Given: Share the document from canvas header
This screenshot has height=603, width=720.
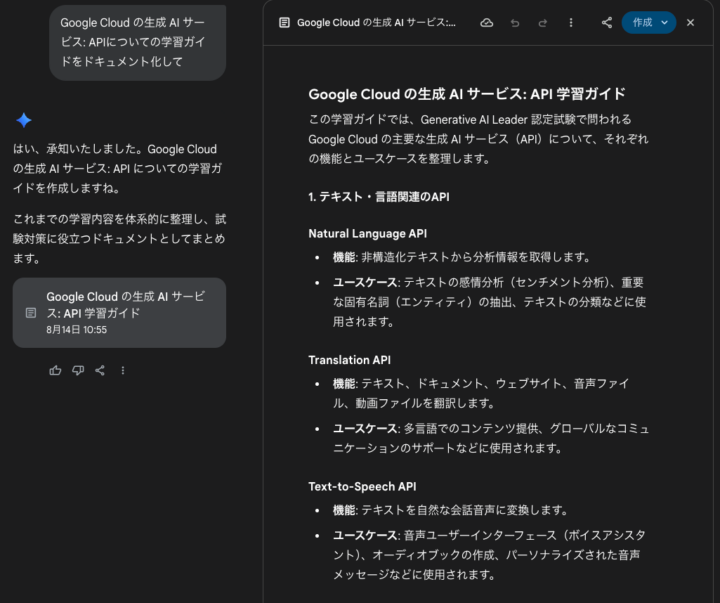Looking at the screenshot, I should [x=607, y=23].
